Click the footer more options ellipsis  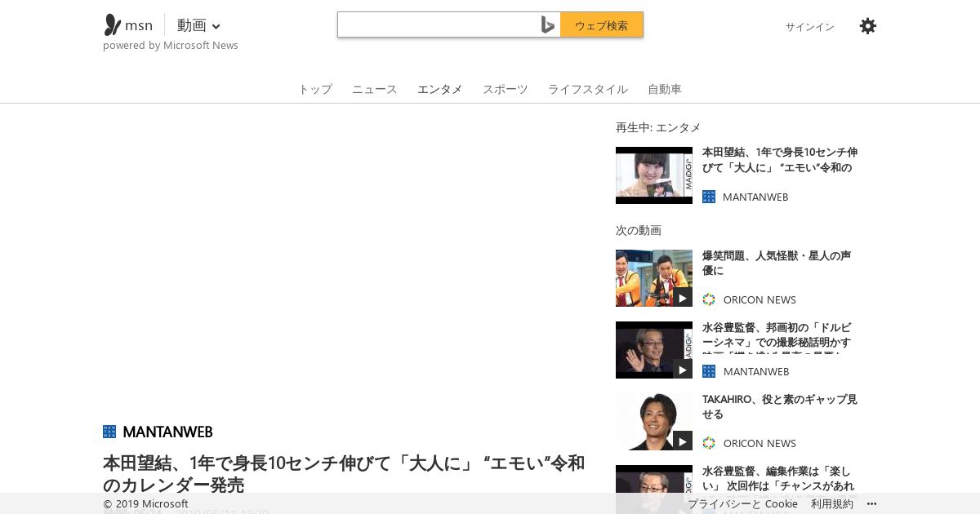point(871,504)
